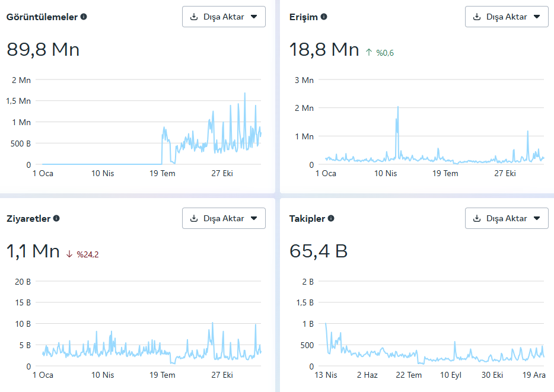
Task: Click the up arrow beside %0,6
Action: pos(369,52)
